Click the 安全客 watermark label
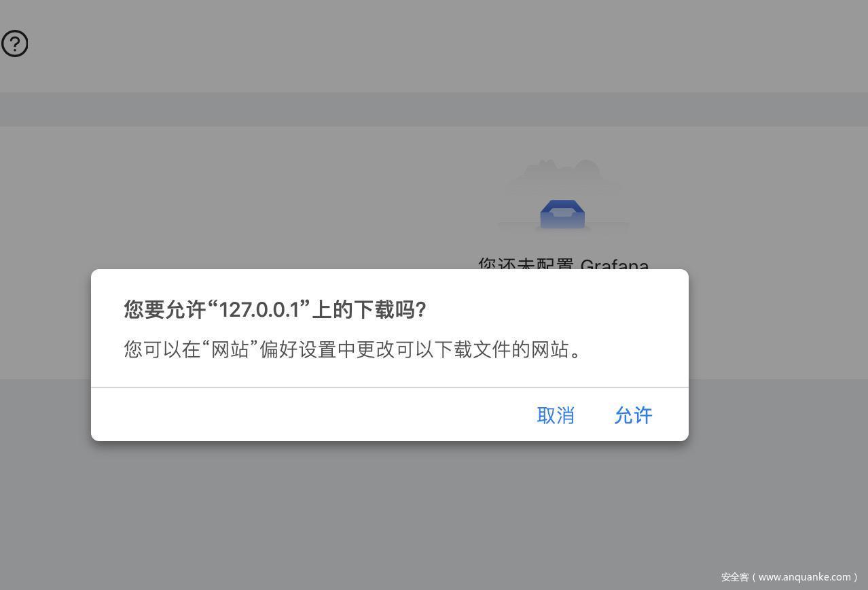 pyautogui.click(x=735, y=577)
